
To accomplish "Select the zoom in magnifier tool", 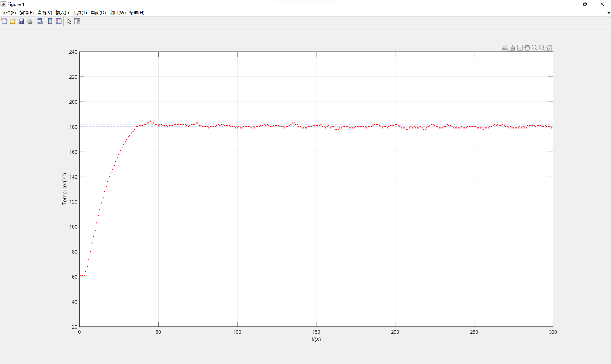I will click(x=534, y=47).
